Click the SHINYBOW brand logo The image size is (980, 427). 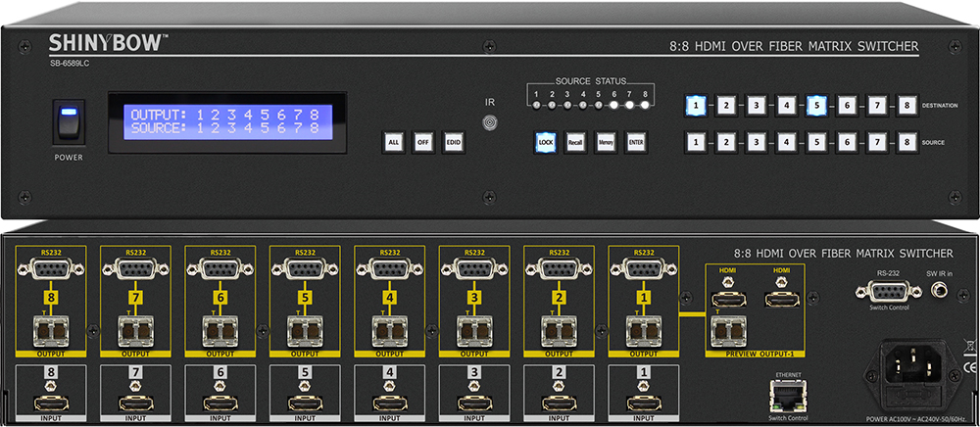(x=109, y=43)
